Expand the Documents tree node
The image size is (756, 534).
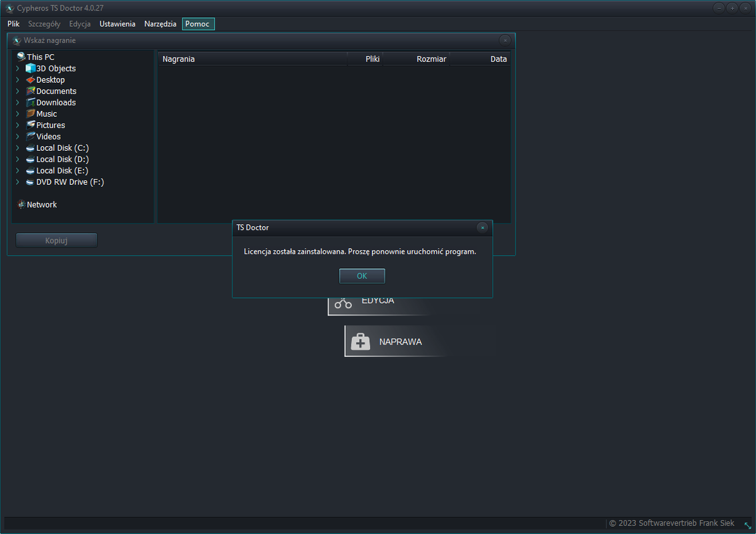18,91
